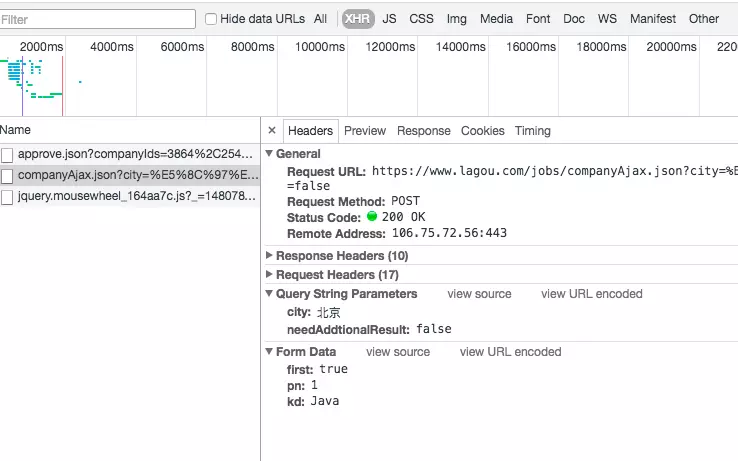
Task: Open the Response tab
Action: [423, 131]
